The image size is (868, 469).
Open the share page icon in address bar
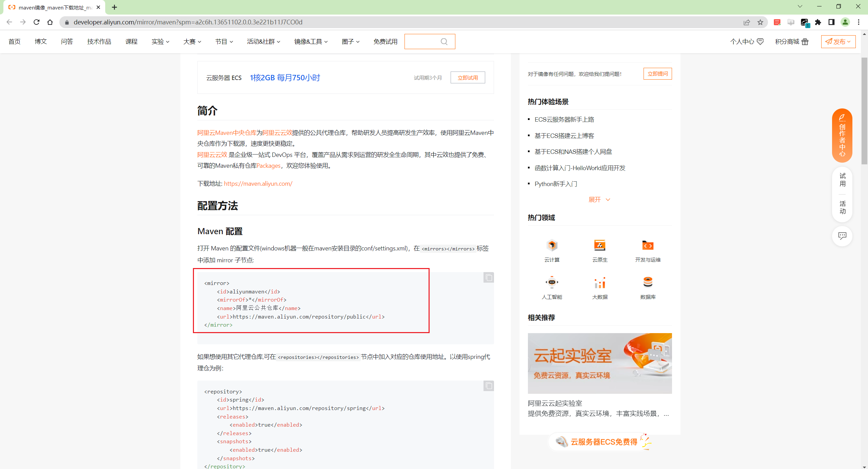coord(747,22)
